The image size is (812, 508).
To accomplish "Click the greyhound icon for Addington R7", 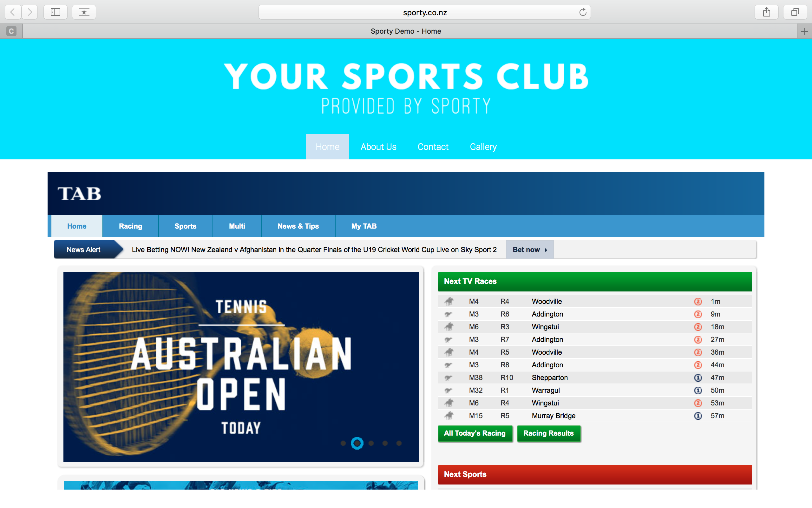I will 449,340.
